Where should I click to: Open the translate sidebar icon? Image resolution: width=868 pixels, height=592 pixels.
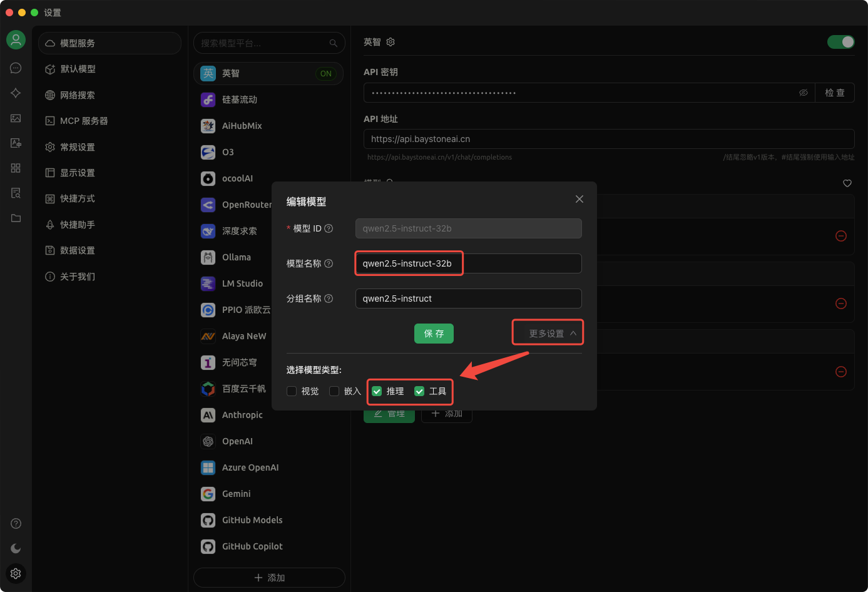(x=16, y=143)
